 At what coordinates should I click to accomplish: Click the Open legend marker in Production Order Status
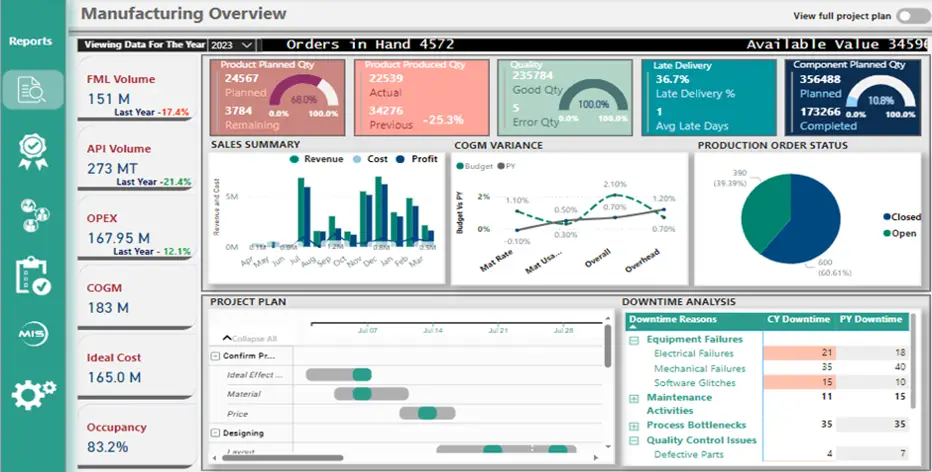(887, 234)
